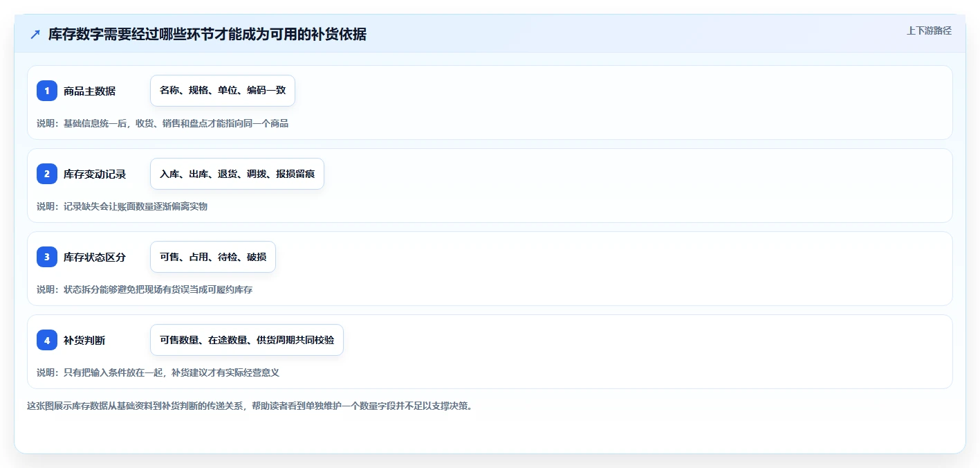The image size is (980, 468).
Task: Click the title 库存数字需要经过哪些环节才能成为可用的补货依据
Action: (207, 35)
